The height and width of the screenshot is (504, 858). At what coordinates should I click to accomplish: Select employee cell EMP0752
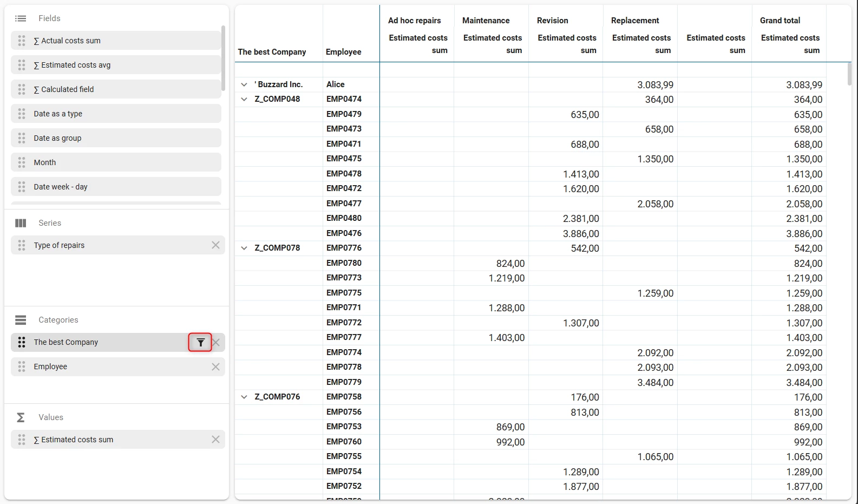click(344, 486)
